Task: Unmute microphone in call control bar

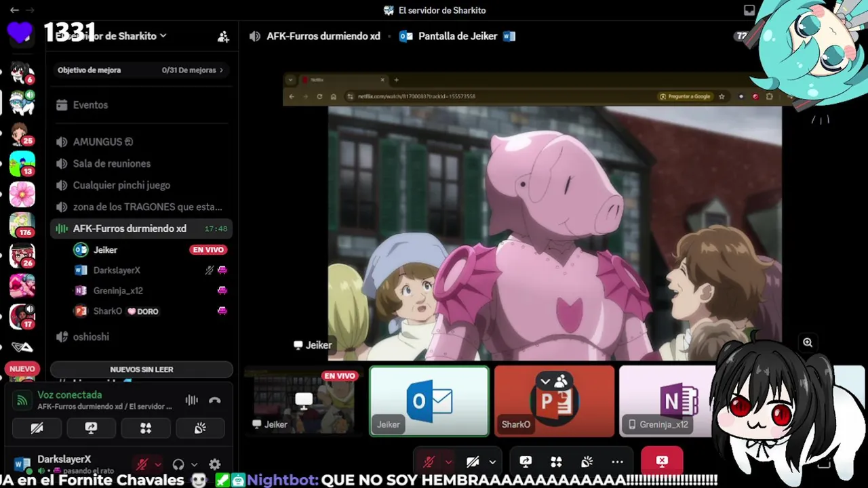Action: 429,462
